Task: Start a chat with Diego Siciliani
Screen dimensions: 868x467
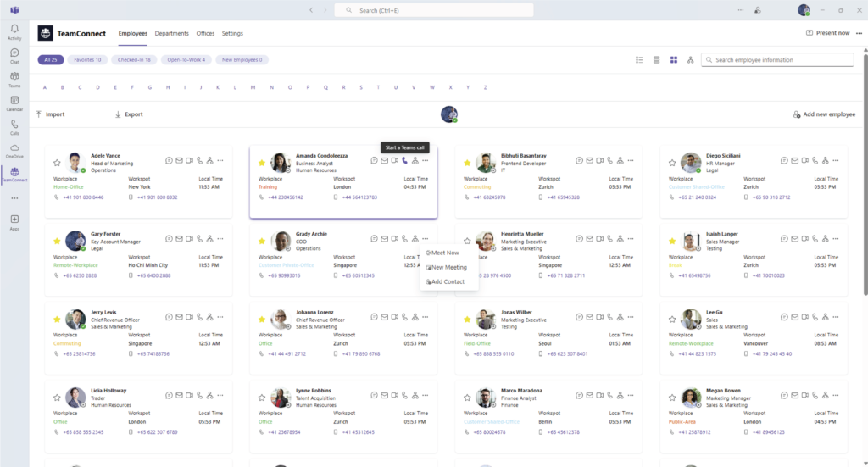Action: click(784, 160)
